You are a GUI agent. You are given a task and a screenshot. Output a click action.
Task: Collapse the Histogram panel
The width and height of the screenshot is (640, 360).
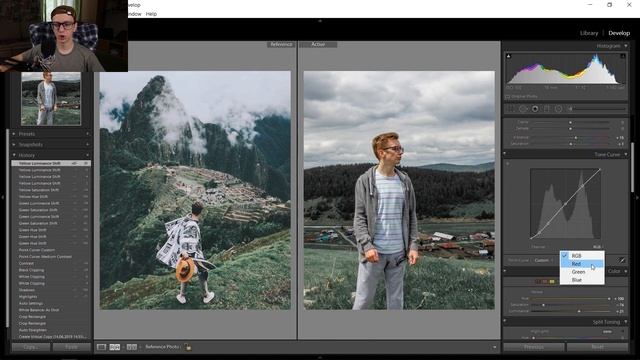(x=626, y=46)
